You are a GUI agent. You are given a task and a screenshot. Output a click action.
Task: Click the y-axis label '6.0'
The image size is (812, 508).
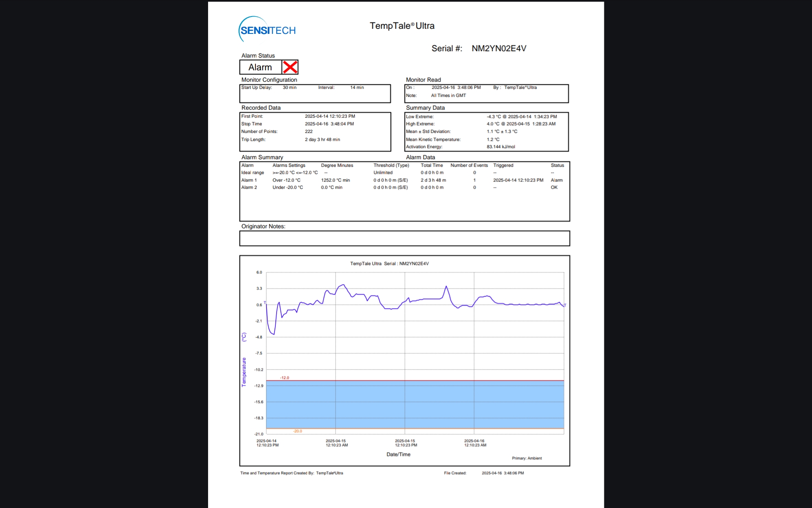pos(259,273)
